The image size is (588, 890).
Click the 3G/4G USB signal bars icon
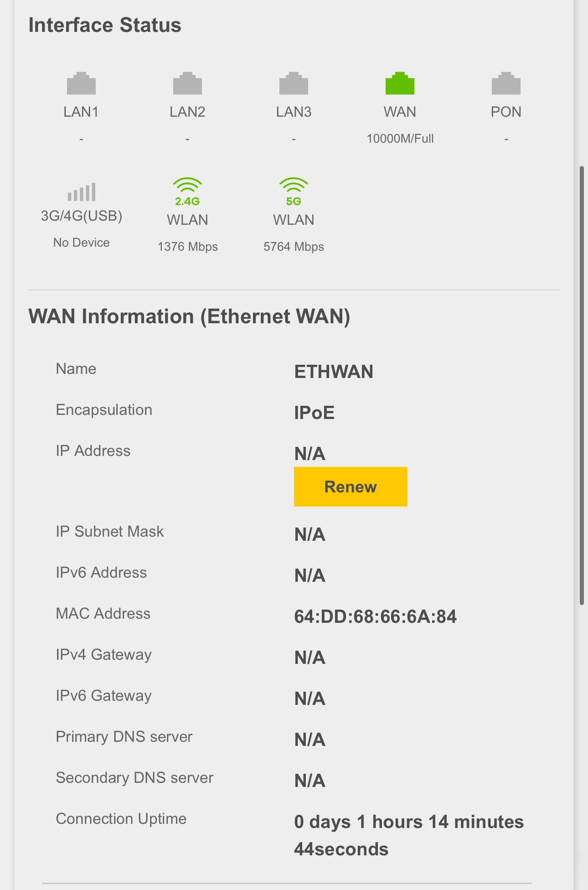pos(82,192)
